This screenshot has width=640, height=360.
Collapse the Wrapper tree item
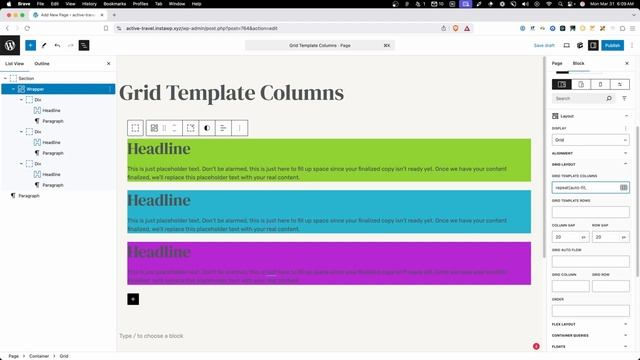pyautogui.click(x=13, y=89)
